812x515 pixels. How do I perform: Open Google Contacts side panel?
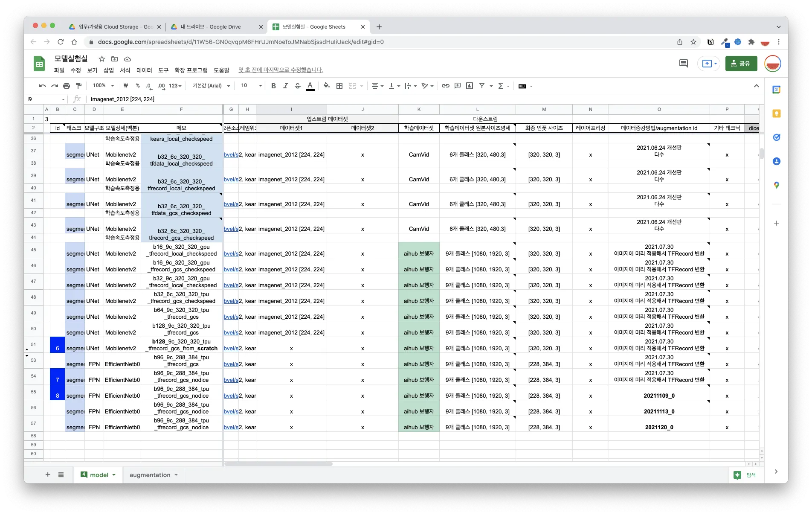click(776, 161)
